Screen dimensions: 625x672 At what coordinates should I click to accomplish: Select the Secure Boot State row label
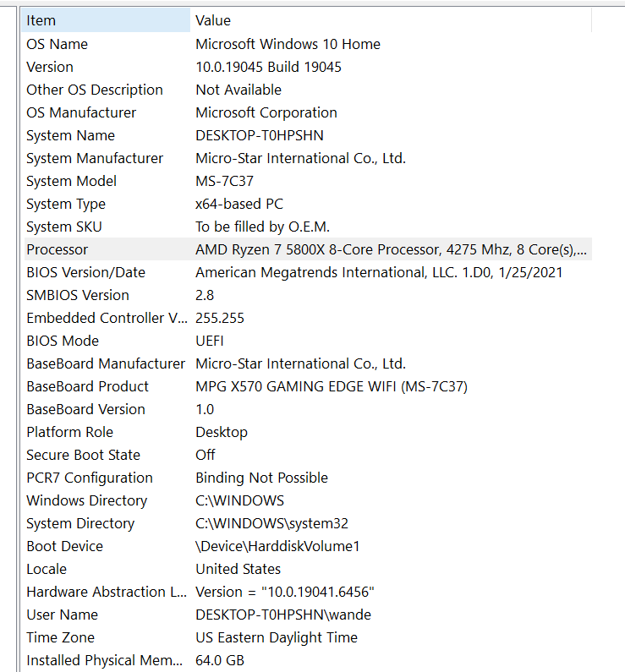click(x=83, y=455)
